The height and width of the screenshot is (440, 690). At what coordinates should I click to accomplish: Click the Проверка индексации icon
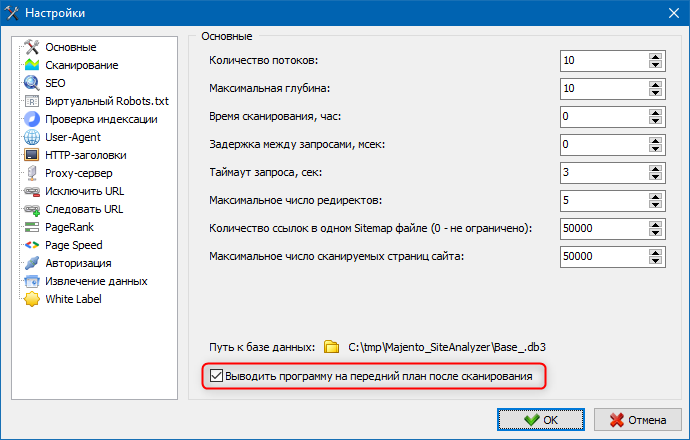32,119
